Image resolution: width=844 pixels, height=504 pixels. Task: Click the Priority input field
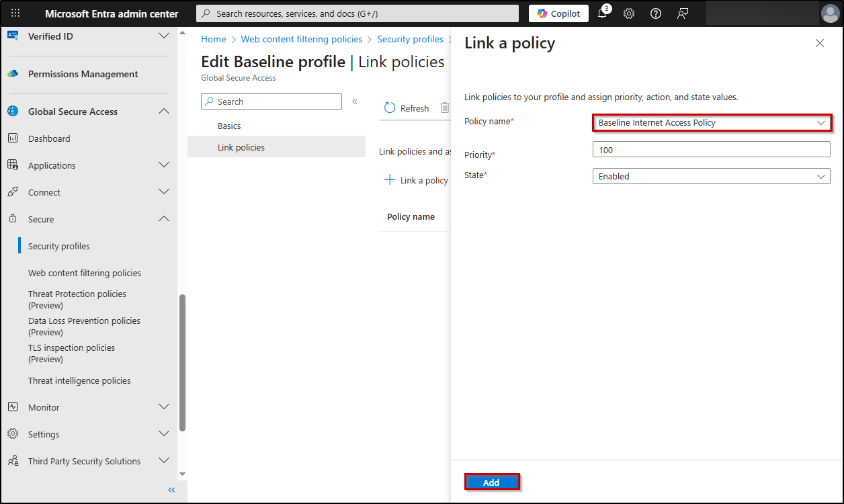[712, 150]
